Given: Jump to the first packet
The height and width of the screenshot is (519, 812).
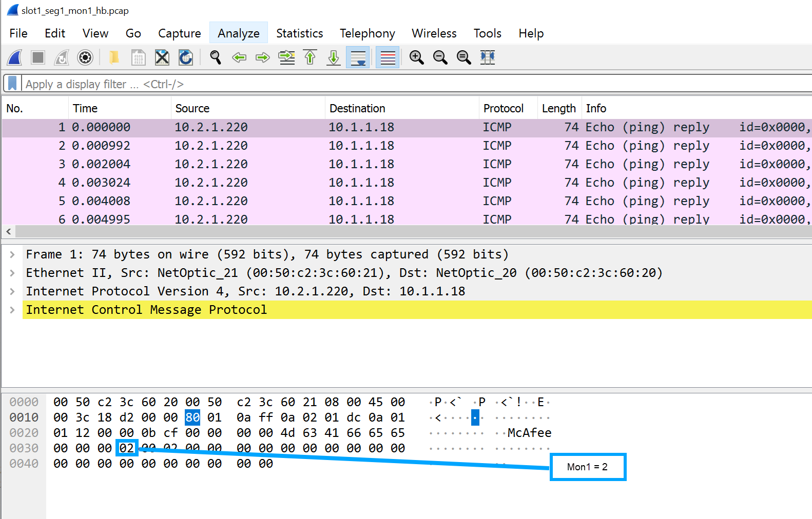Looking at the screenshot, I should [310, 57].
